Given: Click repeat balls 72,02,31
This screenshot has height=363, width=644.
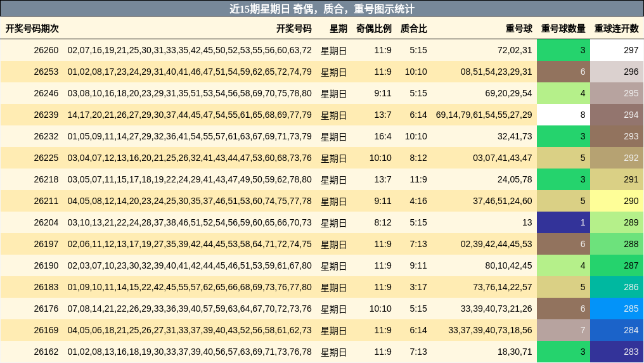Looking at the screenshot, I should 515,50.
